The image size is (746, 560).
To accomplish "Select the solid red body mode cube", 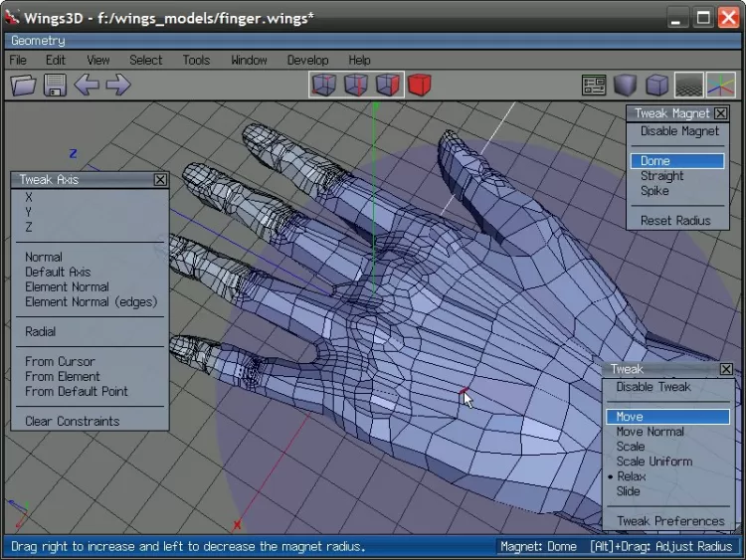I will pos(420,86).
